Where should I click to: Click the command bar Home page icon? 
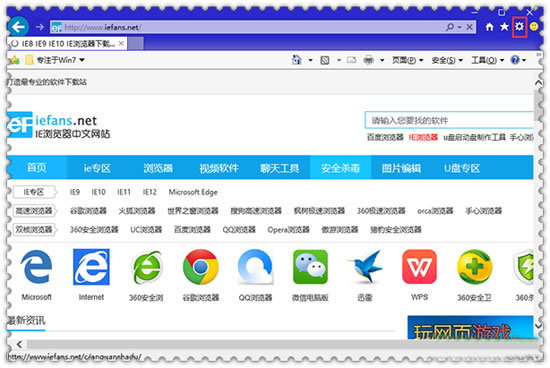click(x=297, y=60)
